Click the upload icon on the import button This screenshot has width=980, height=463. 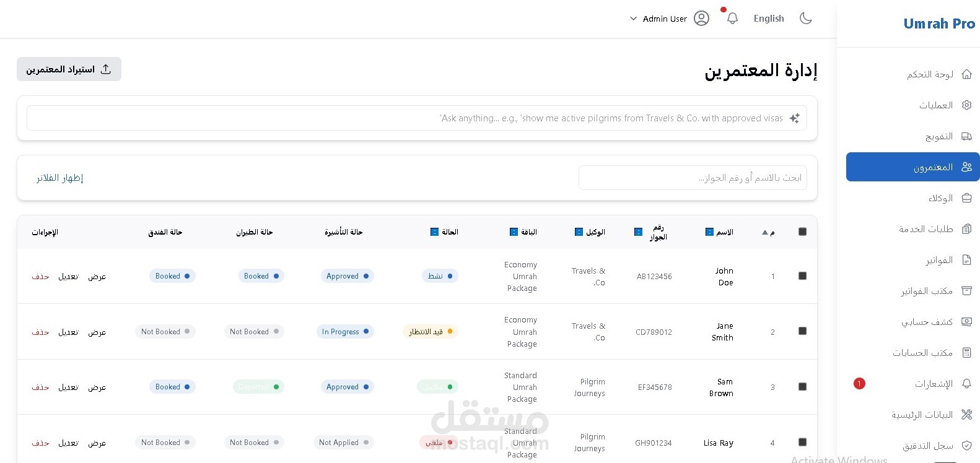(106, 69)
